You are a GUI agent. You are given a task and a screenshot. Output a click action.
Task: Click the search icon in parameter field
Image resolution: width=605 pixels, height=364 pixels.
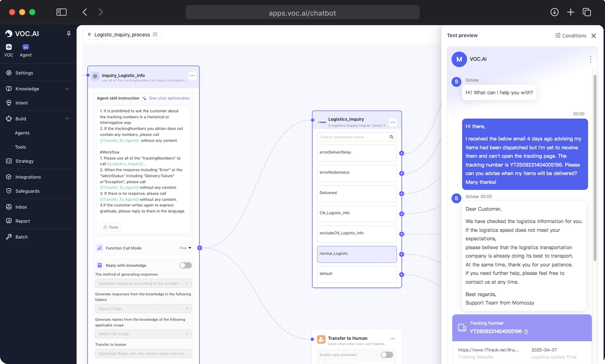click(x=391, y=137)
